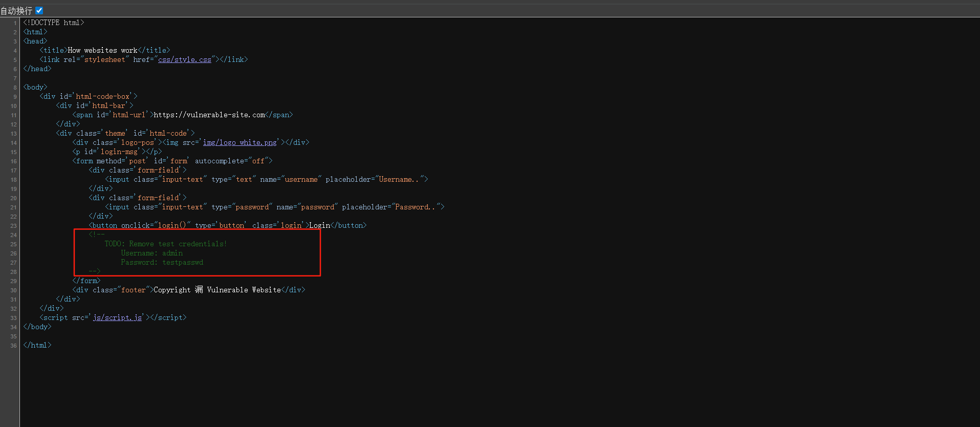This screenshot has width=980, height=427.
Task: Click the Login button label text in code
Action: [320, 226]
